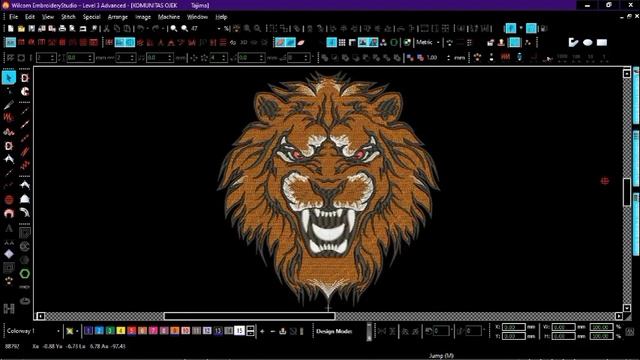The image size is (640, 360).
Task: Click the Undo arrow icon
Action: click(140, 29)
